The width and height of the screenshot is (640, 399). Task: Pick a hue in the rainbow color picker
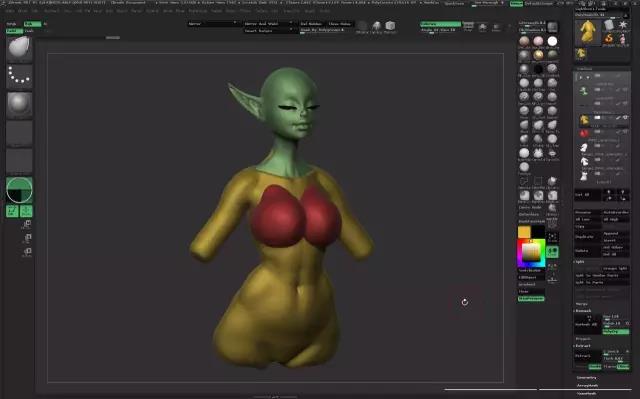[531, 252]
